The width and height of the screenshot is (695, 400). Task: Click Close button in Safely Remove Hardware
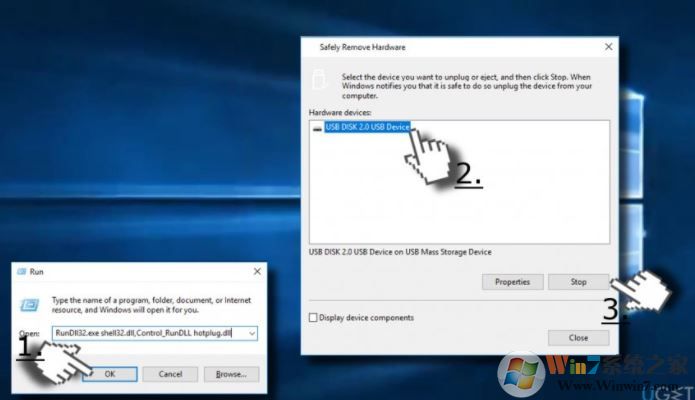tap(578, 337)
